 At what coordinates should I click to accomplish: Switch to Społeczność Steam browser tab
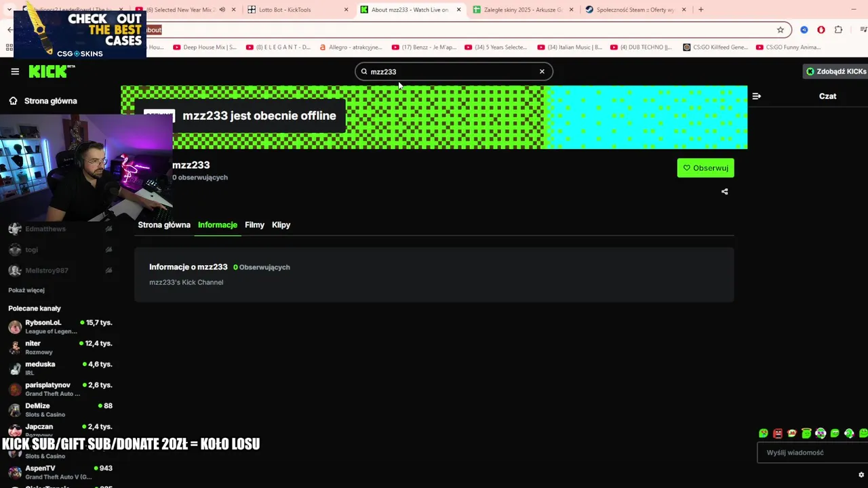point(635,9)
